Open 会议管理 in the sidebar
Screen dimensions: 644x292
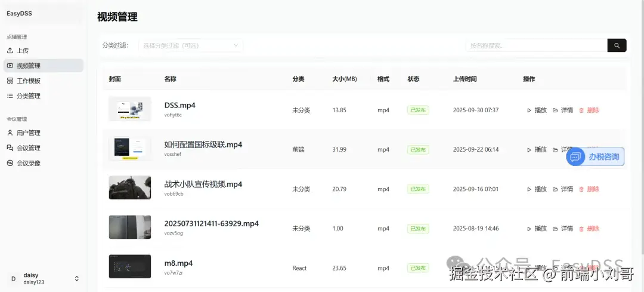[43, 148]
